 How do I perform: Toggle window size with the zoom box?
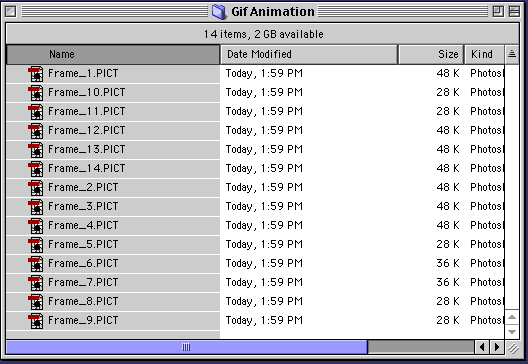tap(498, 11)
